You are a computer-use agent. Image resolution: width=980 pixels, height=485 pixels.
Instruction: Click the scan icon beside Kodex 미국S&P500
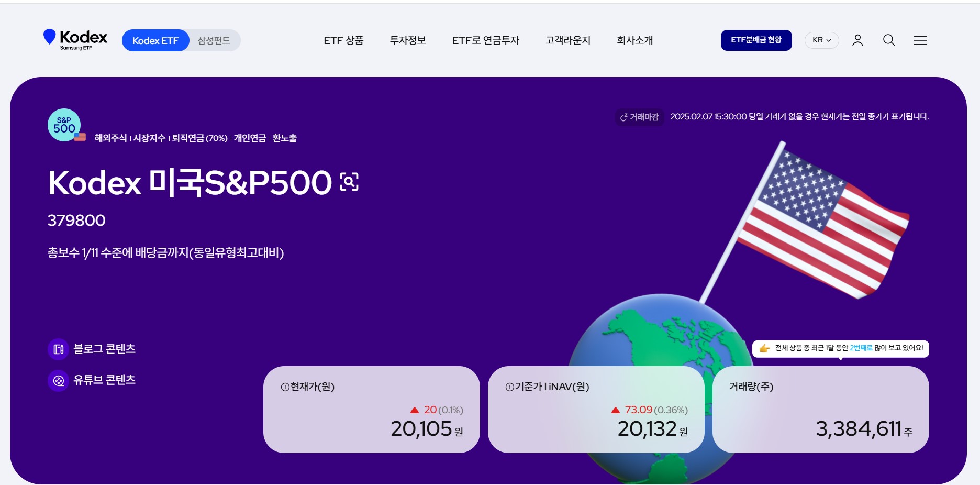click(349, 182)
